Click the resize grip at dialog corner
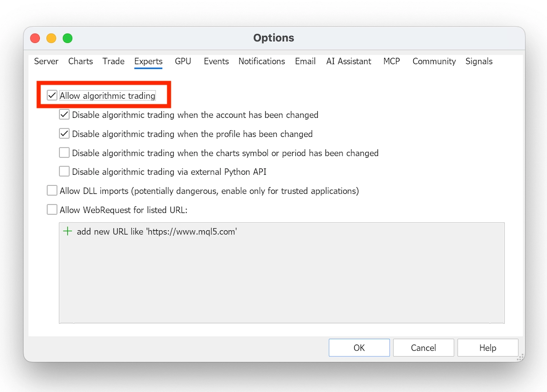547x392 pixels. [x=520, y=357]
